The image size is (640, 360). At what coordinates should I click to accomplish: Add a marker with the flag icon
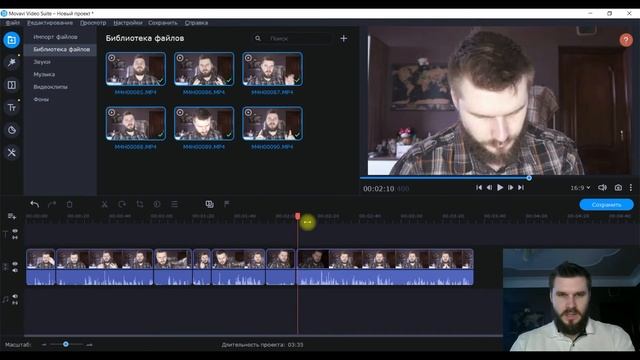pos(227,204)
